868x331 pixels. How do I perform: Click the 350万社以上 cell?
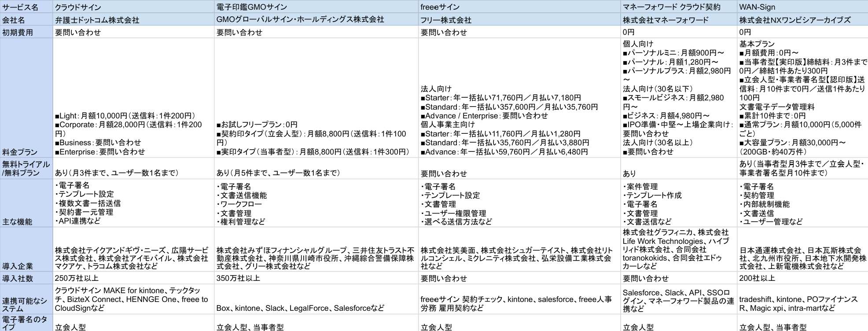pos(316,278)
